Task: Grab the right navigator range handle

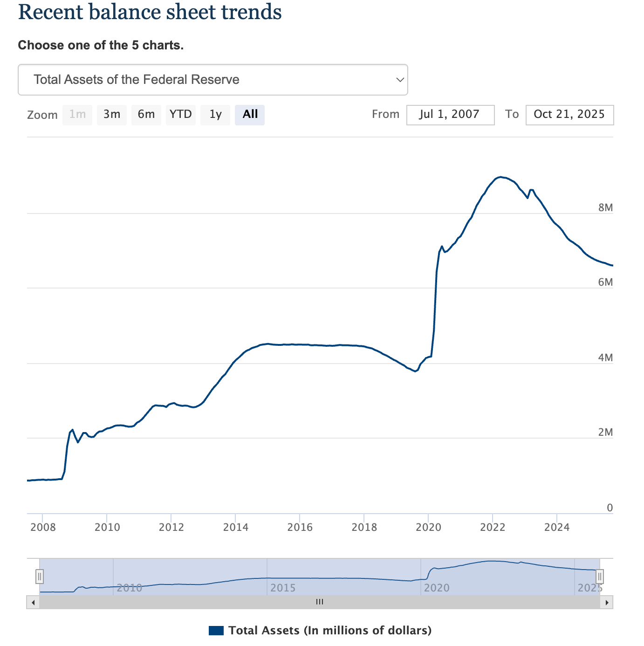Action: click(x=600, y=577)
